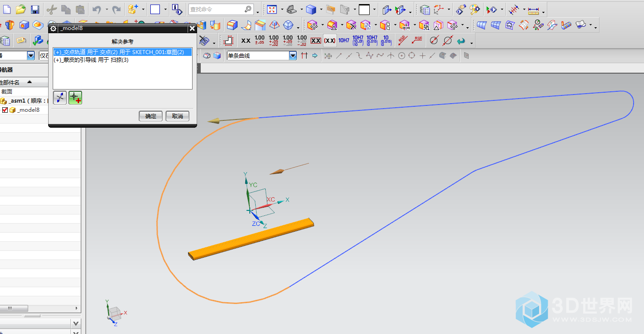Click the striped tube surface icon

tap(566, 25)
